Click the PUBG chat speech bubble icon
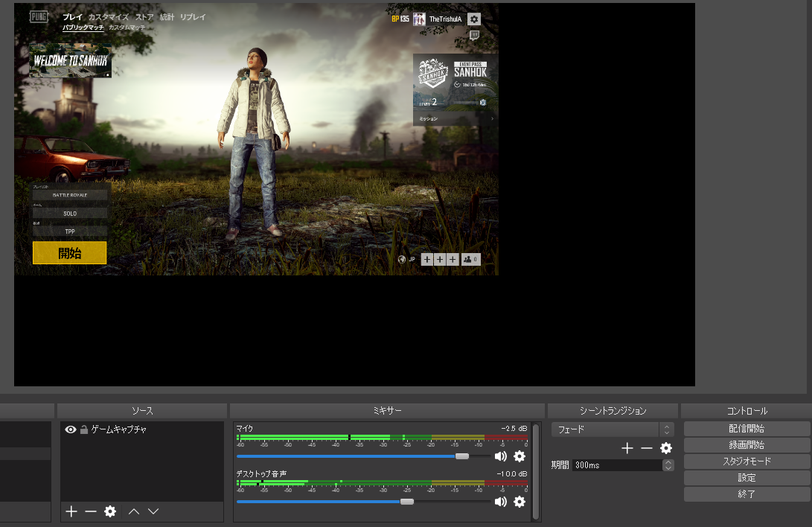This screenshot has width=812, height=527. pos(474,35)
